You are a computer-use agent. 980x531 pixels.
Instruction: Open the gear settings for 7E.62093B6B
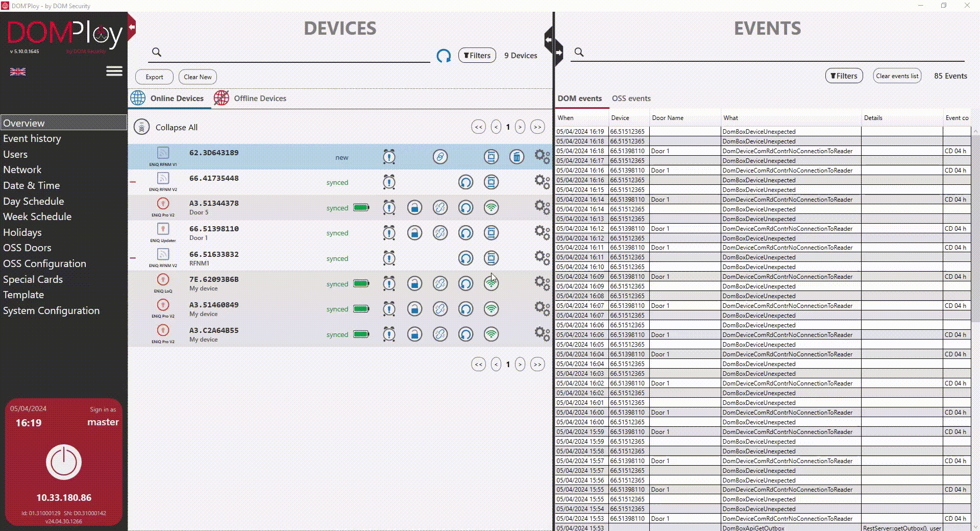click(x=542, y=283)
